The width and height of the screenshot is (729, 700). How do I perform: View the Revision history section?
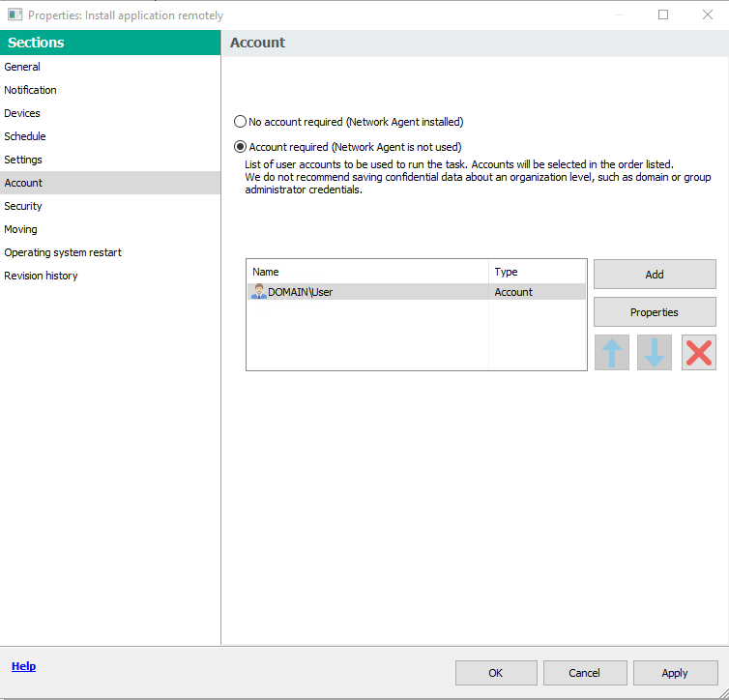[110, 276]
